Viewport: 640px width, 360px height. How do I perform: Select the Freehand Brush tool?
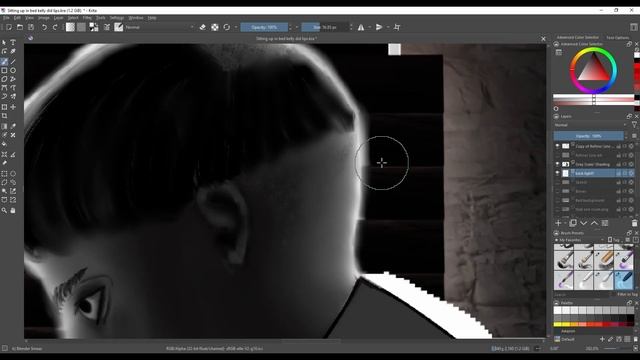(4, 62)
